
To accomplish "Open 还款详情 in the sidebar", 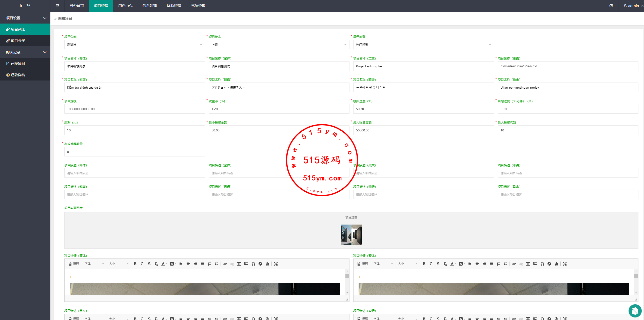I will pos(18,75).
